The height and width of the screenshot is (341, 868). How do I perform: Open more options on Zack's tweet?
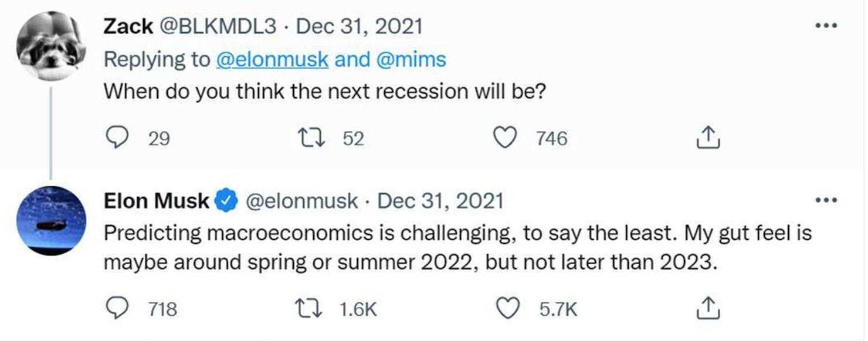pyautogui.click(x=826, y=26)
